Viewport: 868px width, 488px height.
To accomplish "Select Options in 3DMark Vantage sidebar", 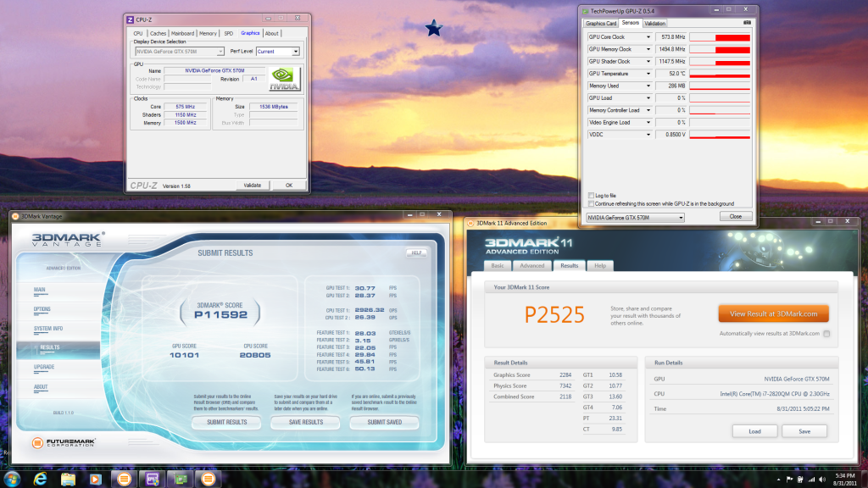I will click(42, 309).
